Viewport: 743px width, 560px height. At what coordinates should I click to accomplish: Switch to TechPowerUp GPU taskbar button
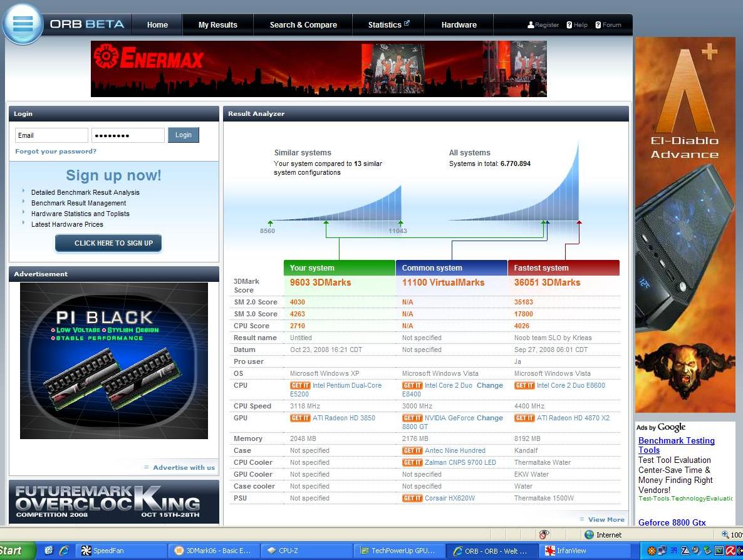[399, 551]
